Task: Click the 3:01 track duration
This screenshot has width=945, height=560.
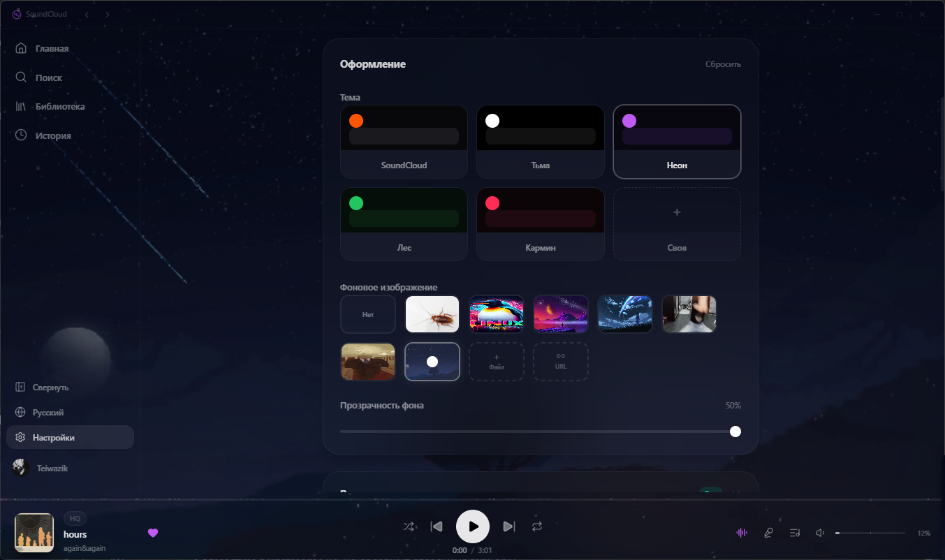Action: point(485,550)
